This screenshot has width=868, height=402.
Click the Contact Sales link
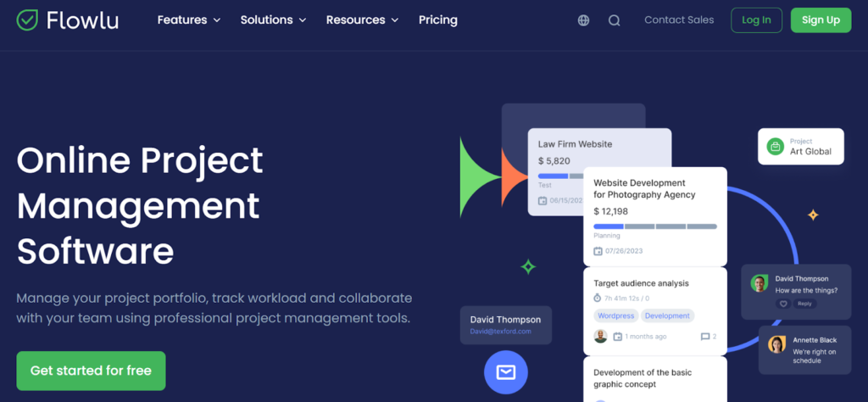[679, 20]
